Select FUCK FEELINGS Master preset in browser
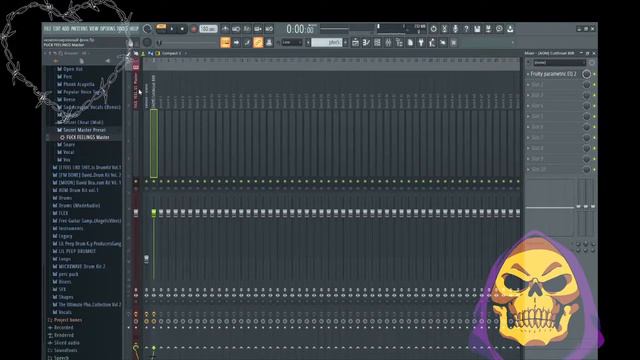This screenshot has height=360, width=640. pyautogui.click(x=88, y=138)
